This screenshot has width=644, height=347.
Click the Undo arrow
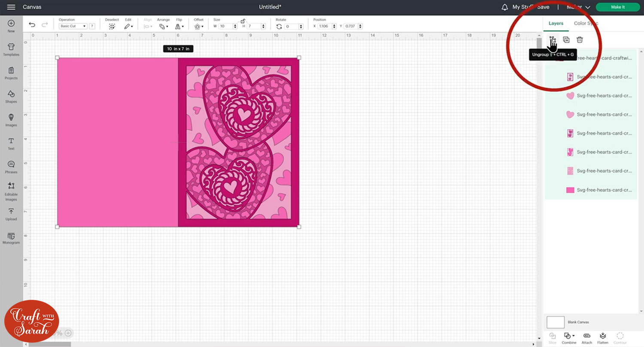[32, 25]
